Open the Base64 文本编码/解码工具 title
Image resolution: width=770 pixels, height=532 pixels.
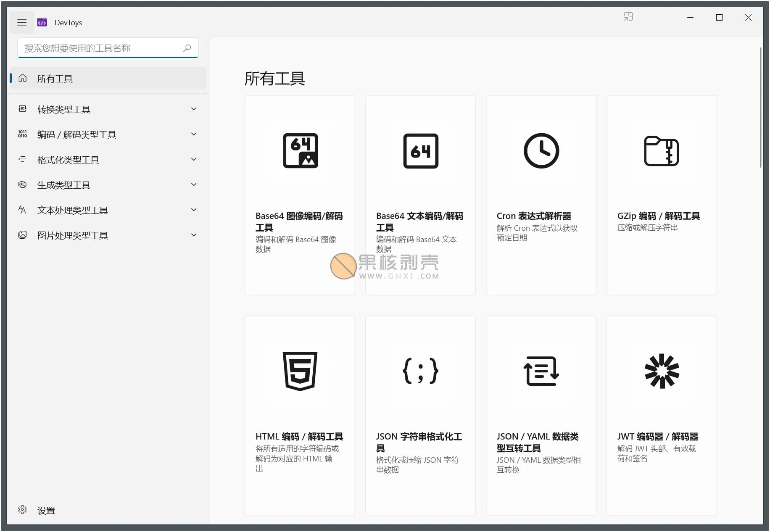tap(419, 221)
